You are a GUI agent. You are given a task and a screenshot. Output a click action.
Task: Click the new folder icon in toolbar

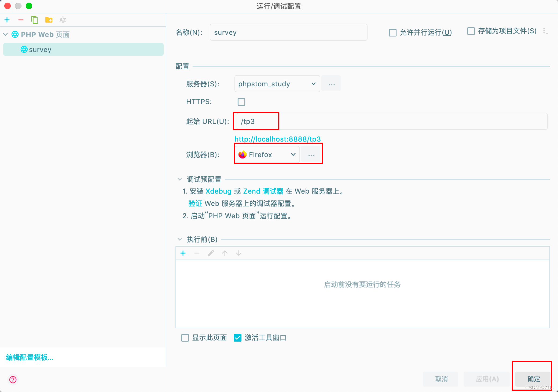[x=49, y=20]
